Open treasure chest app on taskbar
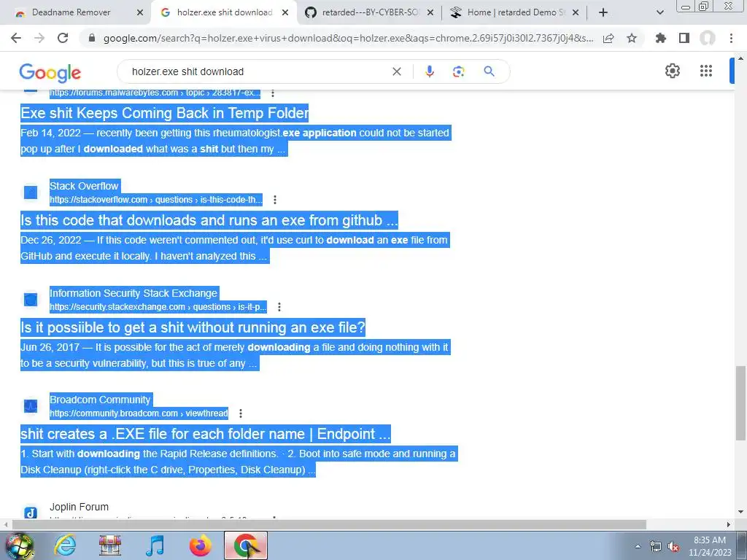The width and height of the screenshot is (747, 560). click(x=110, y=545)
